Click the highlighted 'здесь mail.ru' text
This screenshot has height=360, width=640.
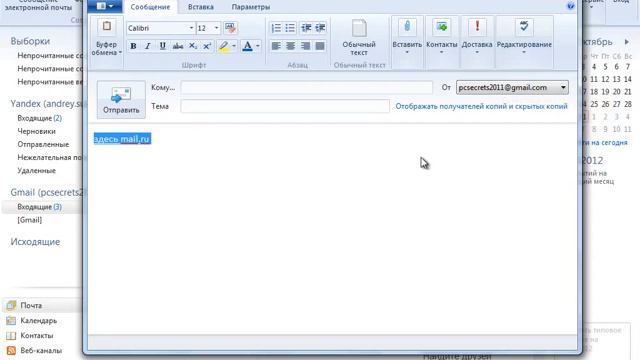[122, 139]
